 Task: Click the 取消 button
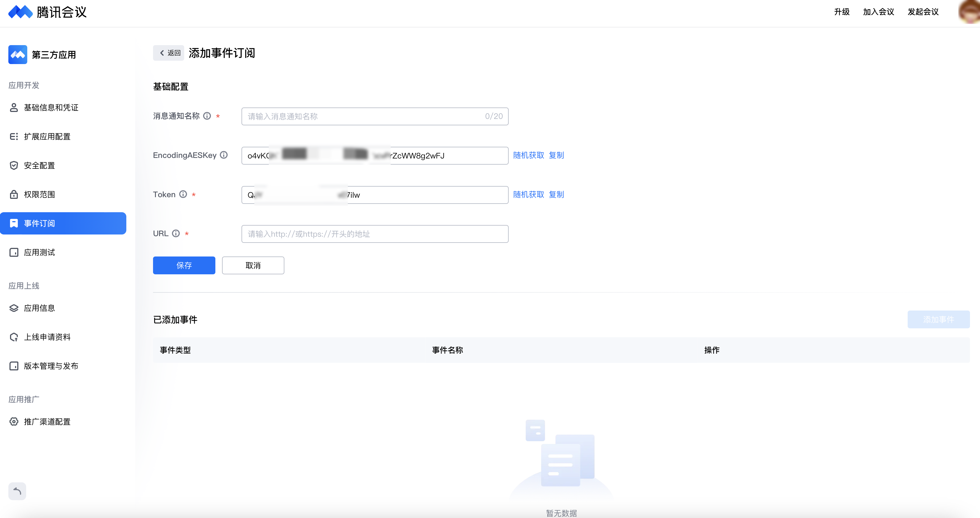click(x=253, y=265)
